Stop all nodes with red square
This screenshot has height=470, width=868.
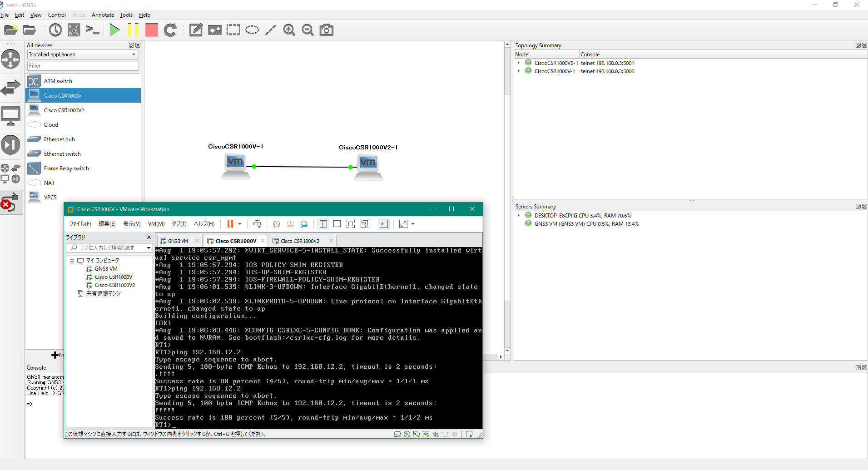pos(152,30)
